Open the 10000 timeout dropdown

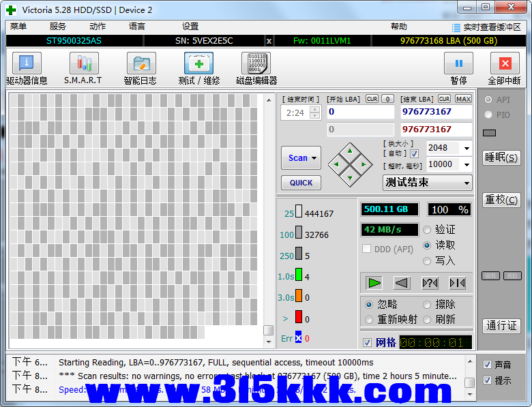467,164
